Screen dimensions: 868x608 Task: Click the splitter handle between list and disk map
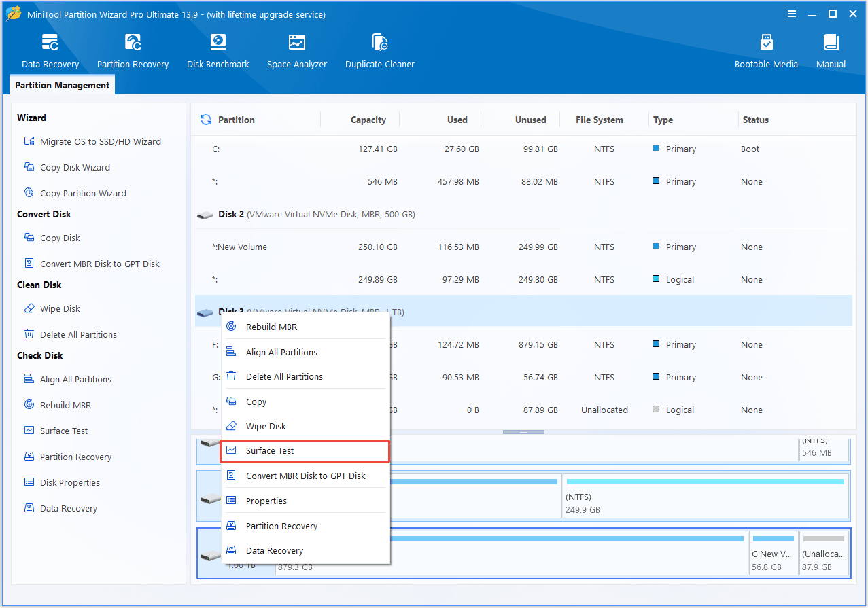[x=523, y=432]
